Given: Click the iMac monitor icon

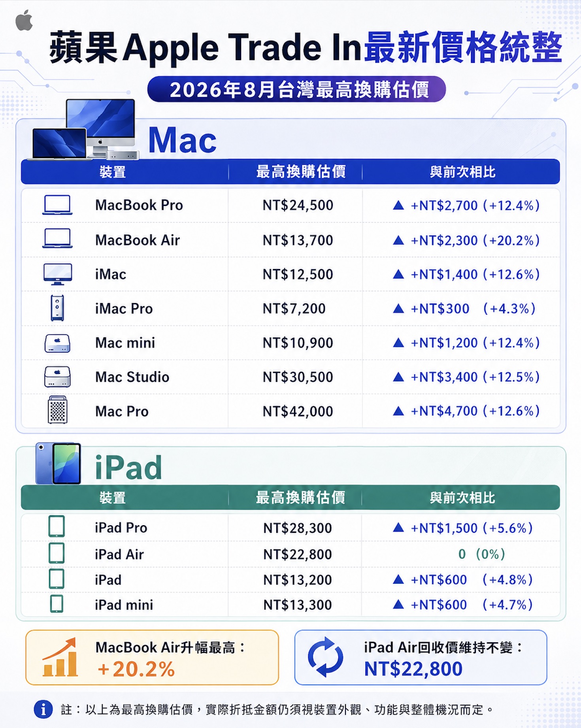Looking at the screenshot, I should click(58, 274).
